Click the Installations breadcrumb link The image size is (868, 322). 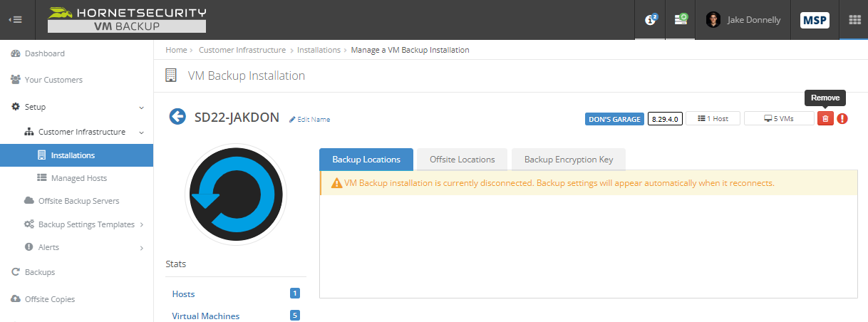click(319, 50)
